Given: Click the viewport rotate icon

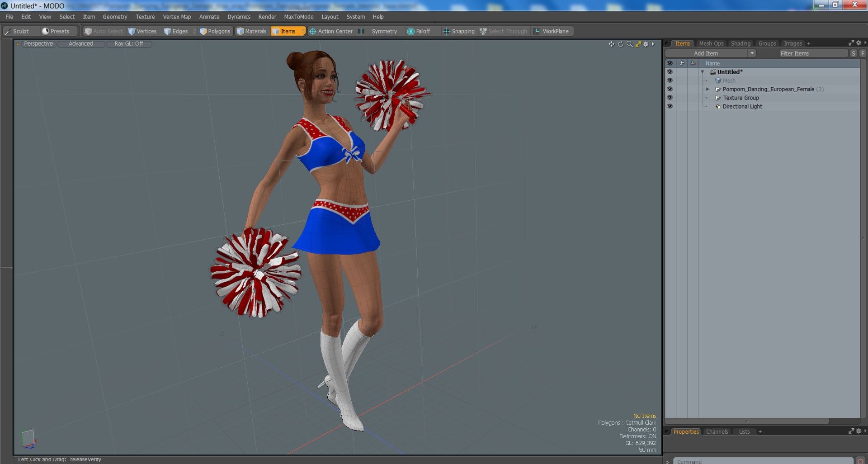Looking at the screenshot, I should point(620,44).
